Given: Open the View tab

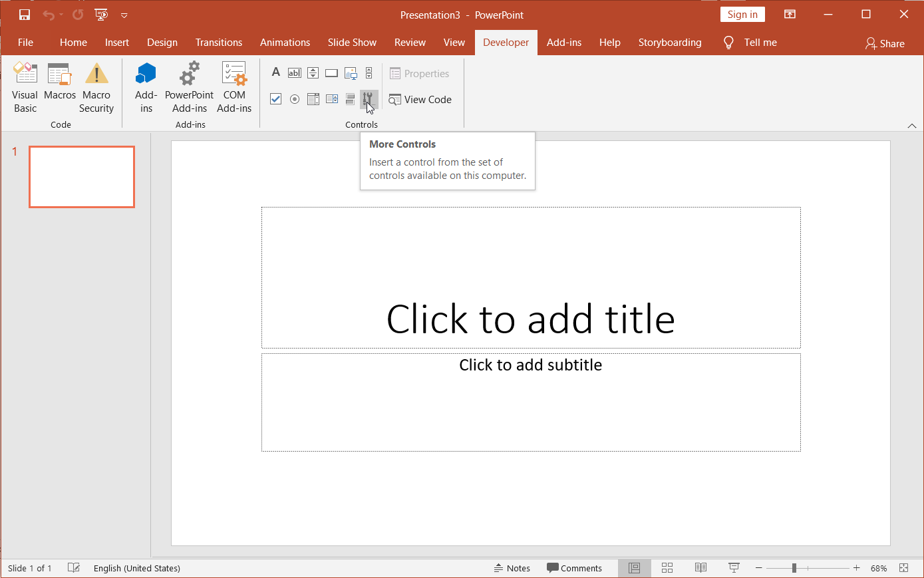Looking at the screenshot, I should (x=454, y=43).
